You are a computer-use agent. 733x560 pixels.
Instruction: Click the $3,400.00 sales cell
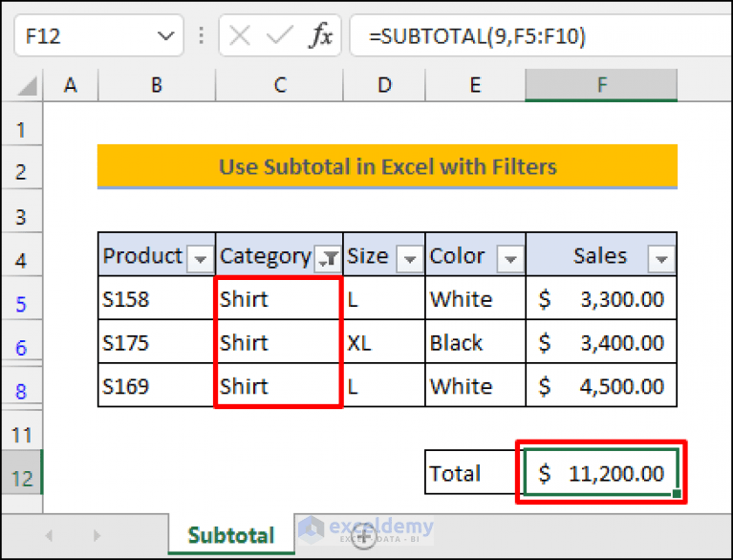tap(601, 342)
